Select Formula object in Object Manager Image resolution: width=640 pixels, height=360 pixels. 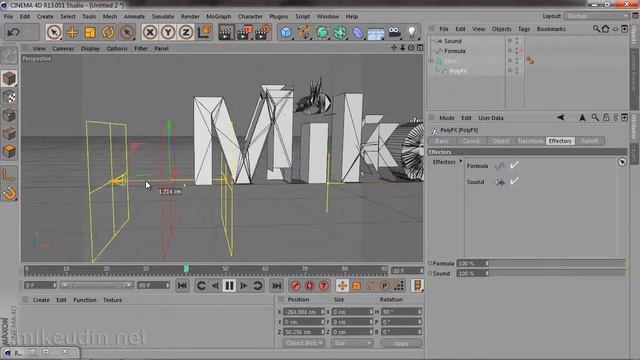(455, 51)
